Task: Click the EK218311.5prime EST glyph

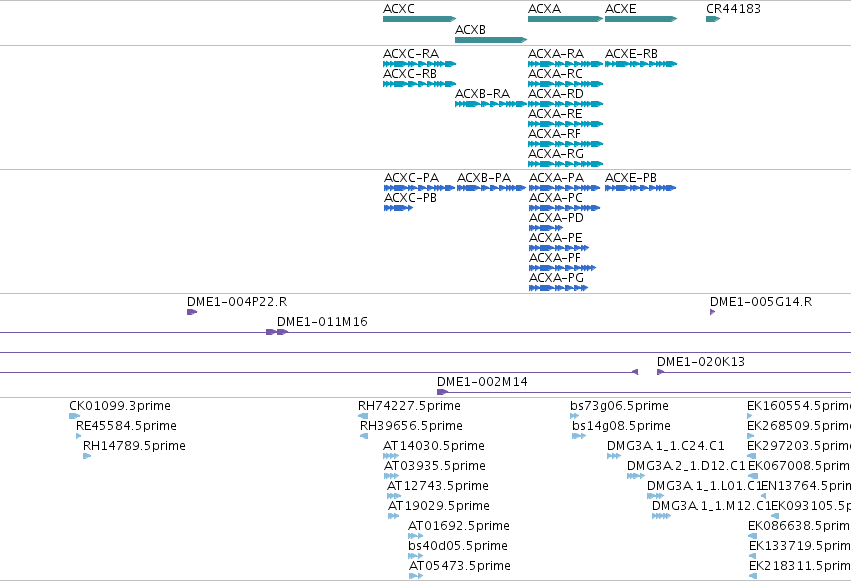Action: (x=753, y=576)
